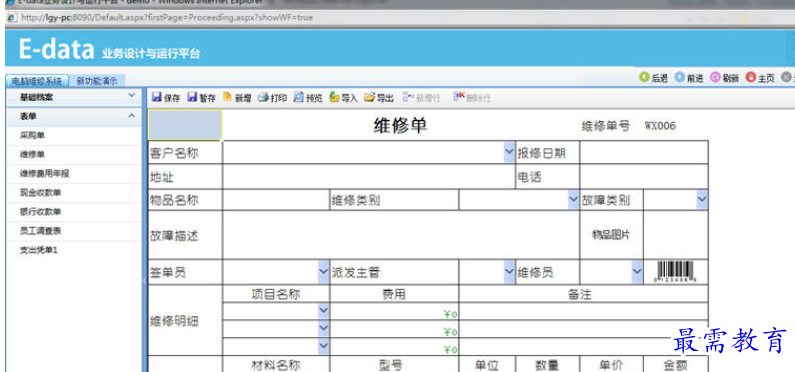Screen dimensions: 795x372
Task: Print the form using 打印
Action: coord(272,98)
